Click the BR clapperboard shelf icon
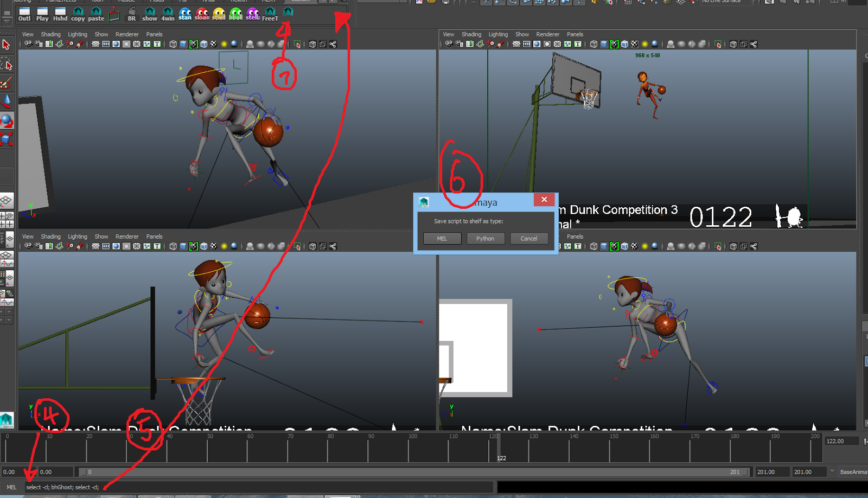The width and height of the screenshot is (868, 498). [132, 14]
